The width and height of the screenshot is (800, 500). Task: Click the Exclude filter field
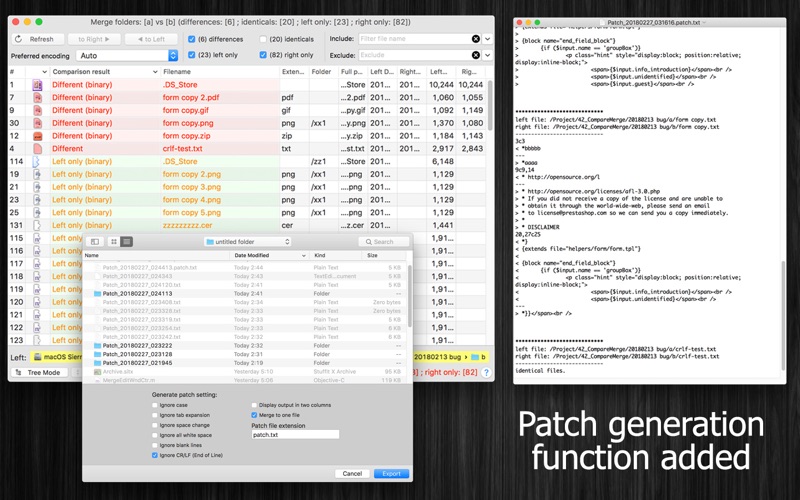point(414,55)
